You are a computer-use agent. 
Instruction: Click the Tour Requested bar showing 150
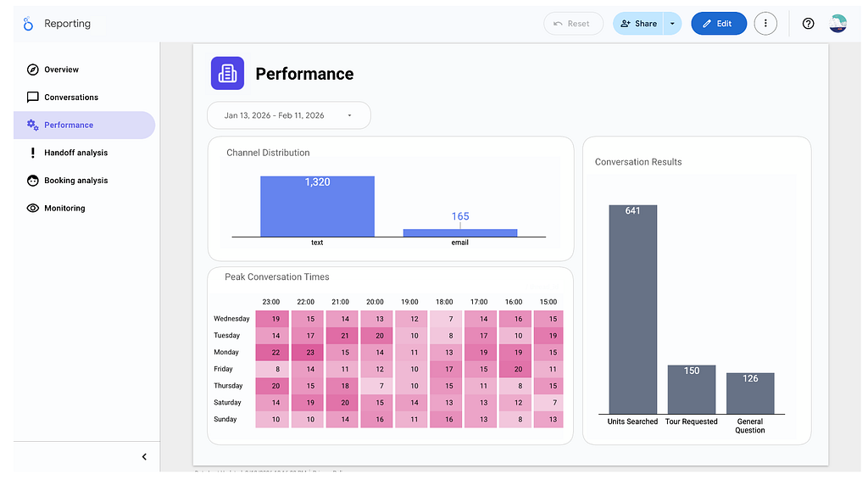click(692, 389)
